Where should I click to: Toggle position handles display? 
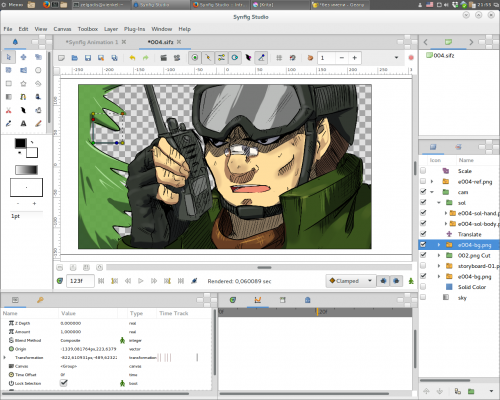195,58
